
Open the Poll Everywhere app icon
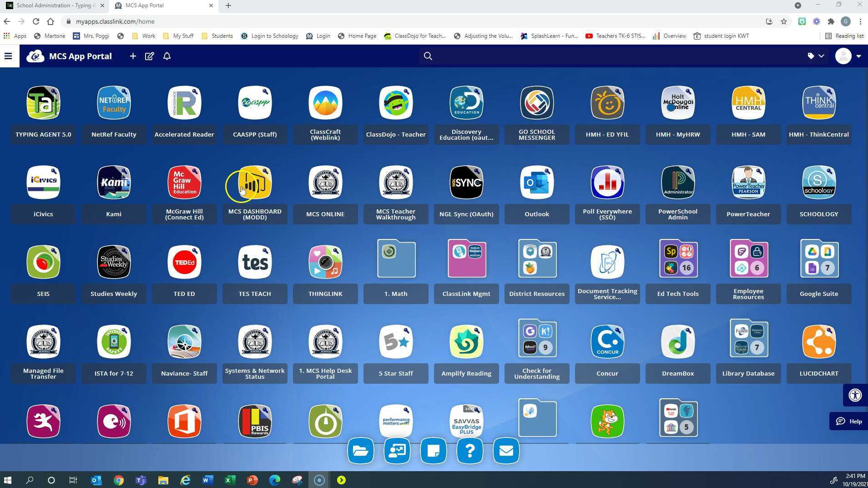tap(607, 183)
